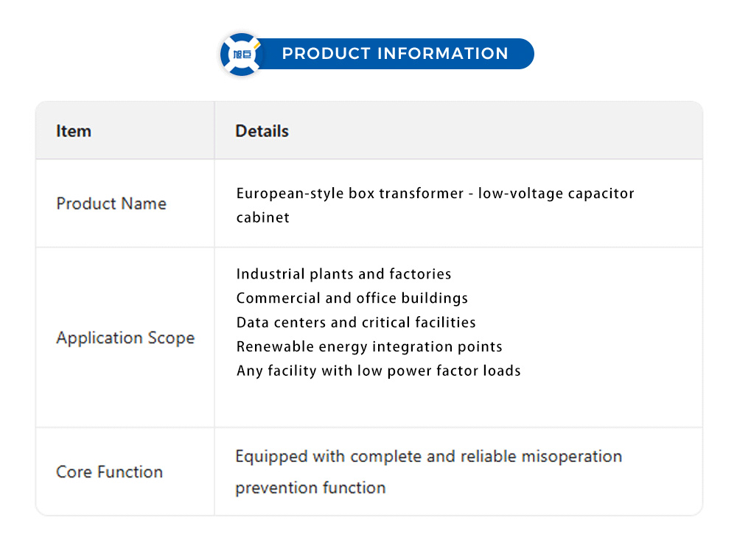
Task: Click the Renewable energy integration points line
Action: (369, 346)
